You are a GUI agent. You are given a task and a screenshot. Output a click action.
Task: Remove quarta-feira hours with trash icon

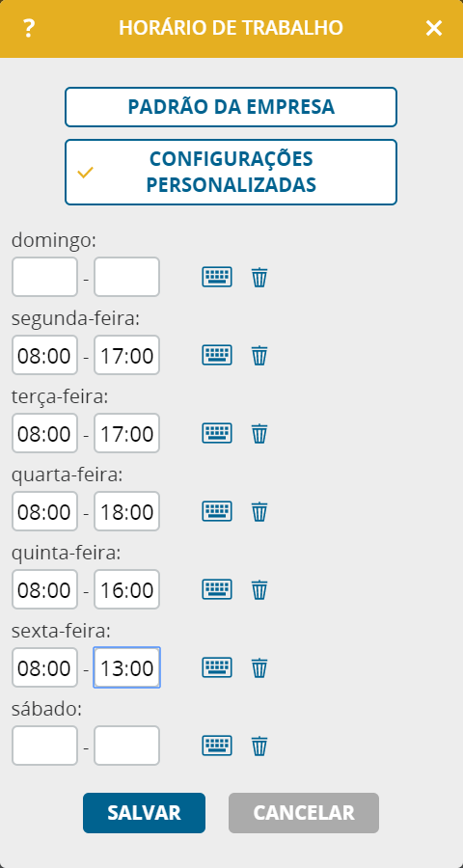pyautogui.click(x=259, y=511)
